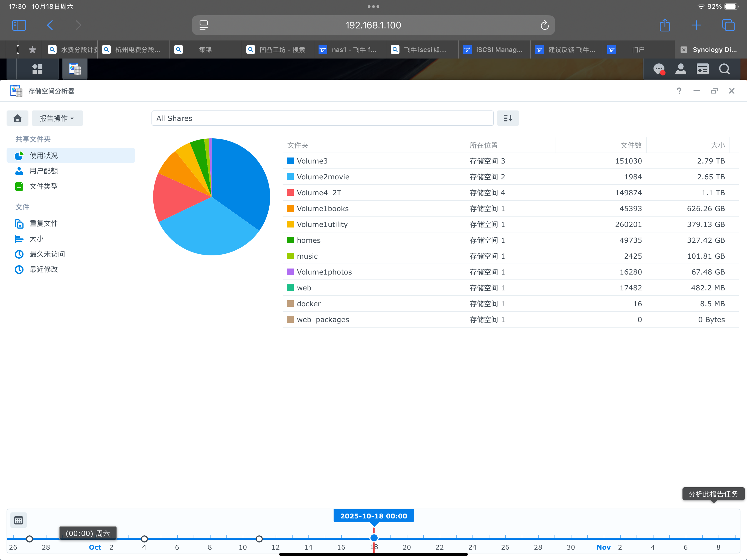Open the DSM search magnifier icon

pyautogui.click(x=724, y=69)
